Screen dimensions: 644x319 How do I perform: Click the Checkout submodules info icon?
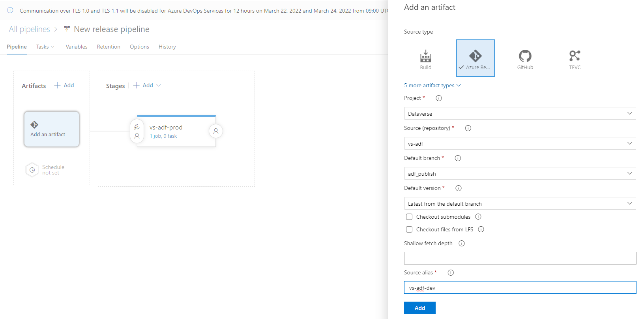point(478,217)
